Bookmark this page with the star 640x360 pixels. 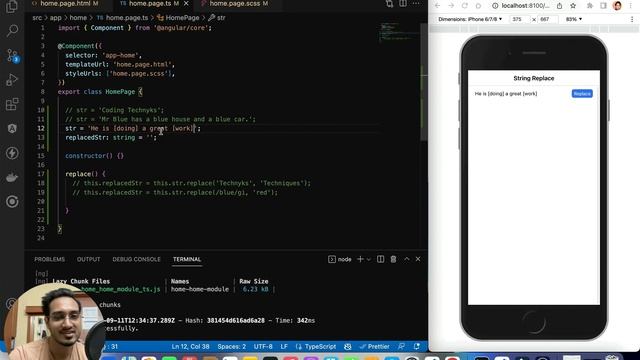pos(573,6)
